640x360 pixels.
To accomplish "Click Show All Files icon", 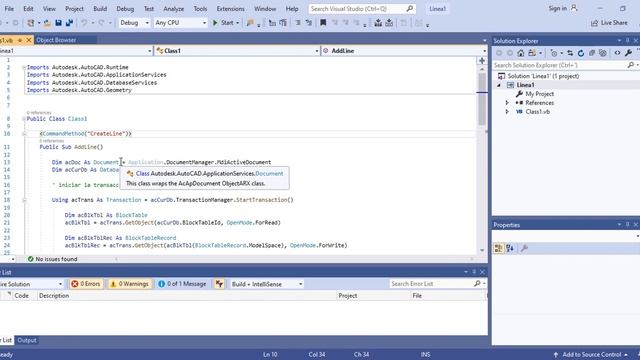I will click(x=603, y=53).
